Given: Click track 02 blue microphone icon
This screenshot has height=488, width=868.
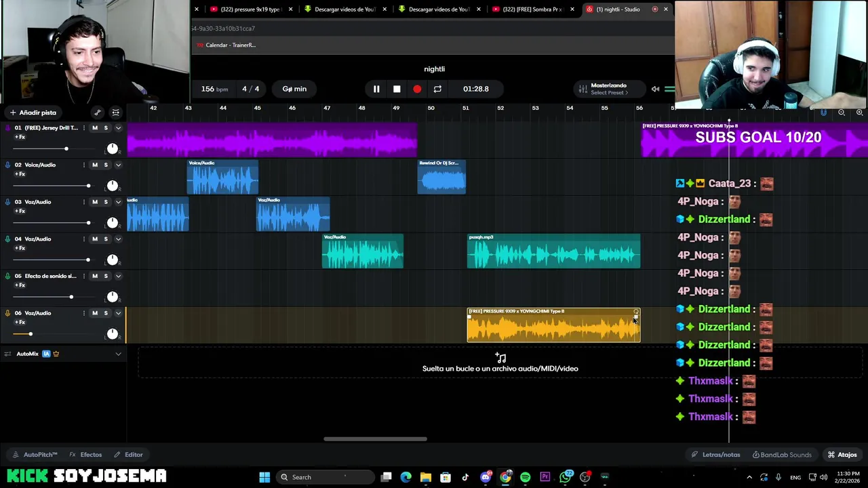Looking at the screenshot, I should coord(7,165).
